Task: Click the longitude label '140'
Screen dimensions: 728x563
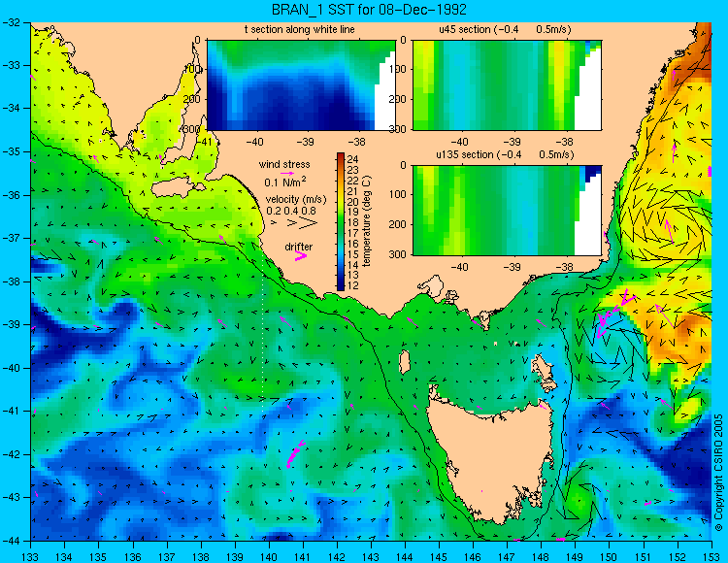Action: coord(268,556)
